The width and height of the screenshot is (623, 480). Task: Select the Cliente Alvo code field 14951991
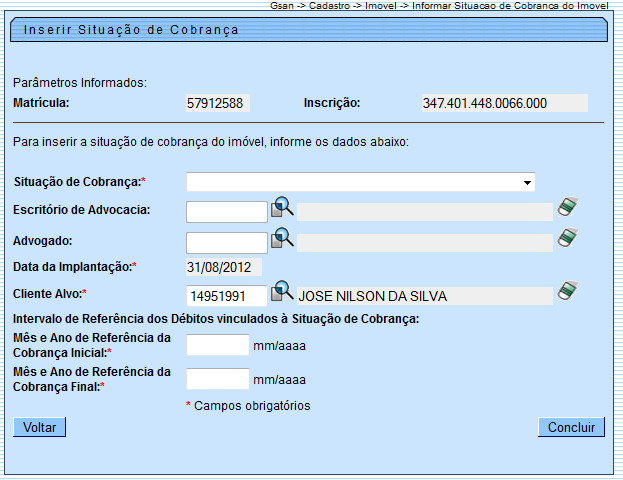(227, 296)
